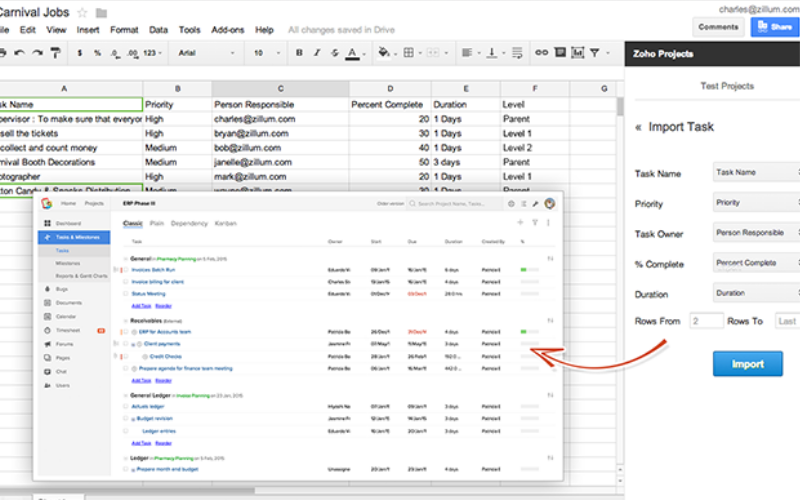Image resolution: width=800 pixels, height=500 pixels.
Task: Insert link with chain icon
Action: pos(541,53)
